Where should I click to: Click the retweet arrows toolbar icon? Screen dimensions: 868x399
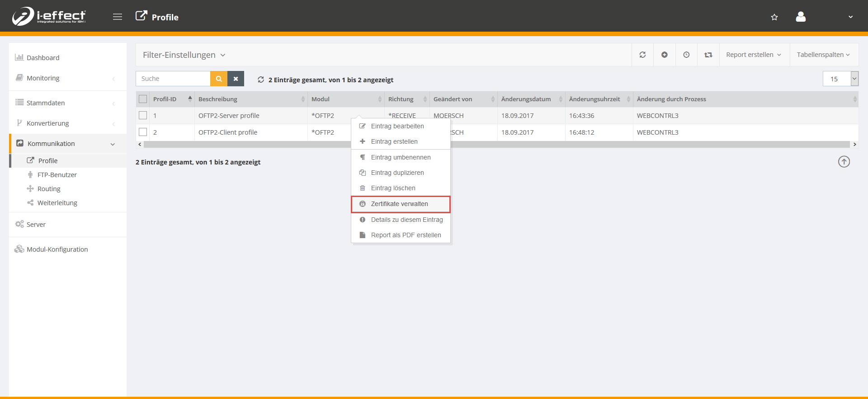click(708, 55)
